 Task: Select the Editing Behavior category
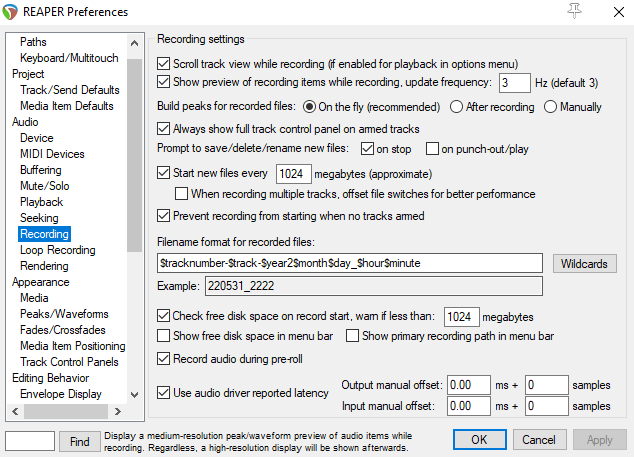tap(51, 378)
